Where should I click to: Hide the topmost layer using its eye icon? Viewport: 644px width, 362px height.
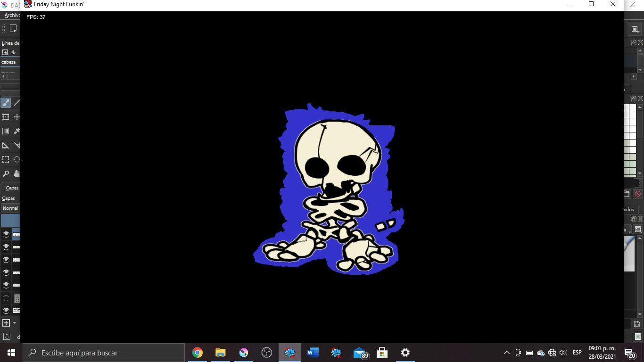6,234
